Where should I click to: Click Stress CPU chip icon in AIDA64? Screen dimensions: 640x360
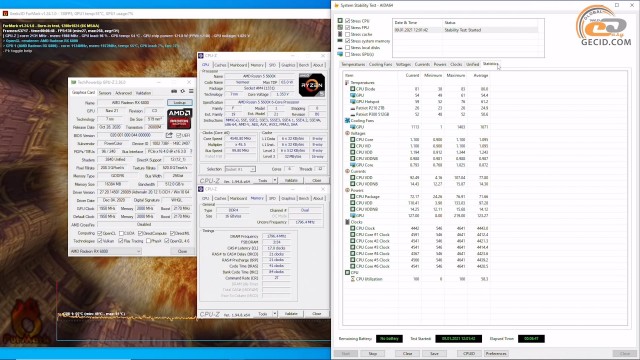click(x=340, y=20)
